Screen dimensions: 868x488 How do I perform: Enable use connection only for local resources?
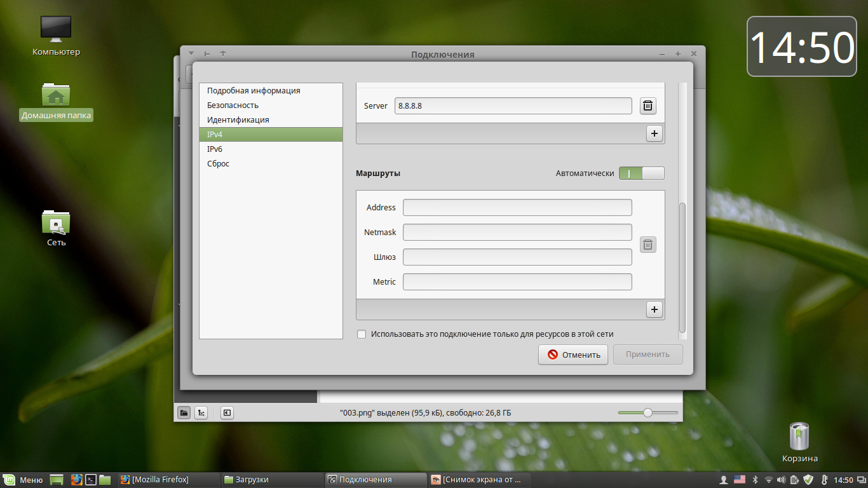click(362, 334)
